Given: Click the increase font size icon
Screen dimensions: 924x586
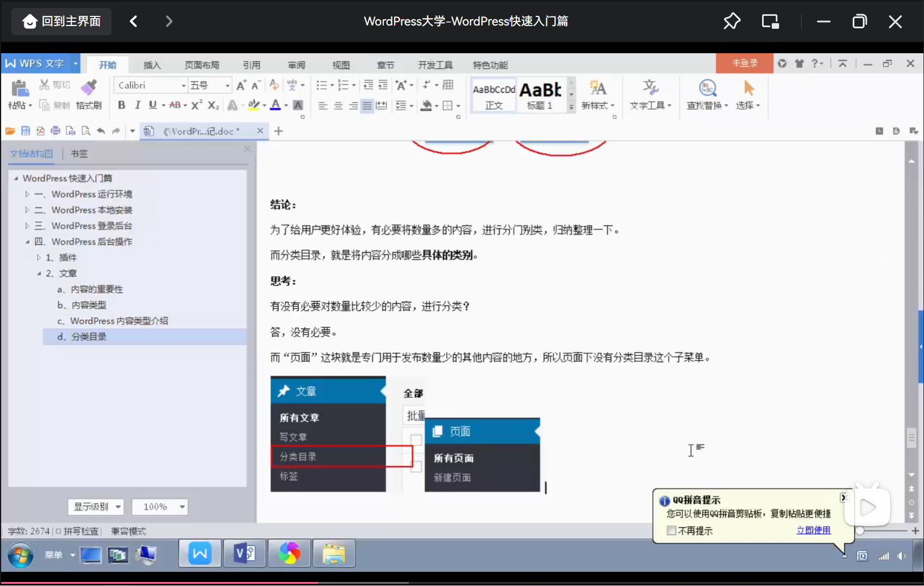Looking at the screenshot, I should click(242, 85).
